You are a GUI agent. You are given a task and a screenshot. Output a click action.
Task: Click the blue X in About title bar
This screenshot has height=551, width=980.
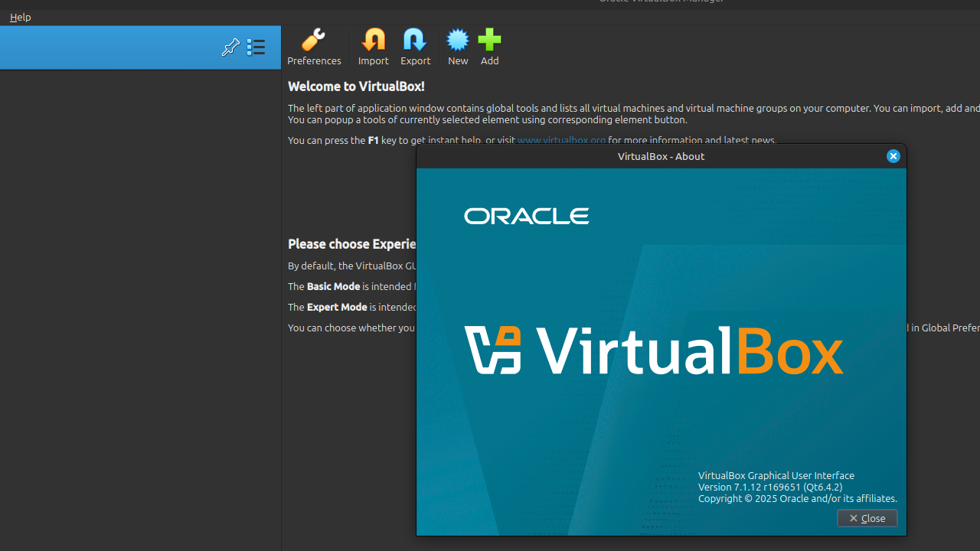(893, 156)
